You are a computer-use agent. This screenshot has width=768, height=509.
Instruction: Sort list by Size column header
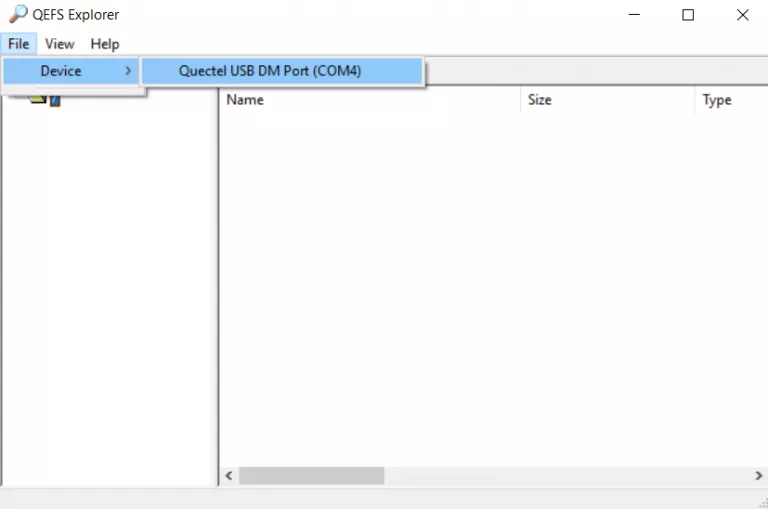pyautogui.click(x=608, y=100)
